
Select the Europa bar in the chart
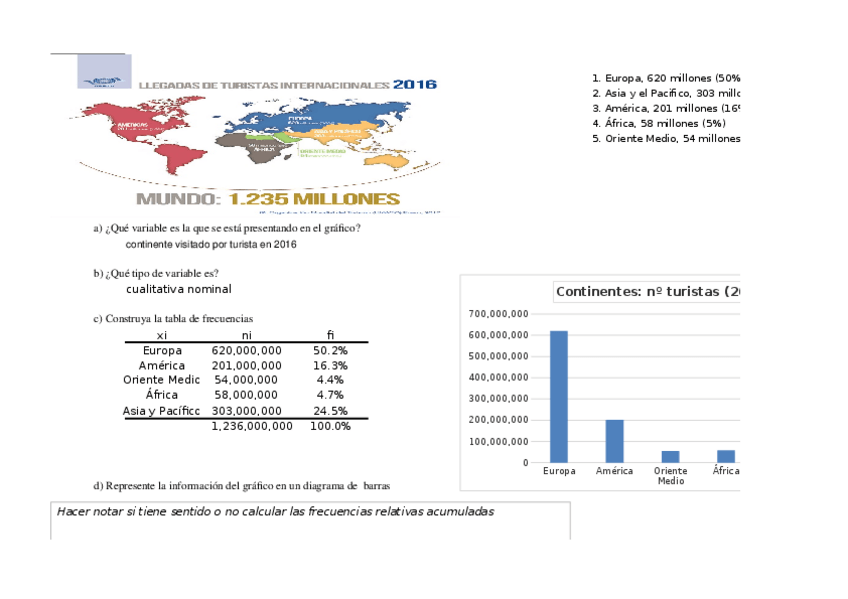coord(557,395)
